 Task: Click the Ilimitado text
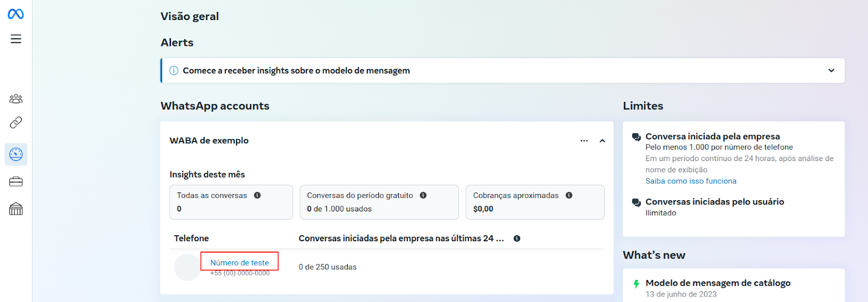coord(661,213)
